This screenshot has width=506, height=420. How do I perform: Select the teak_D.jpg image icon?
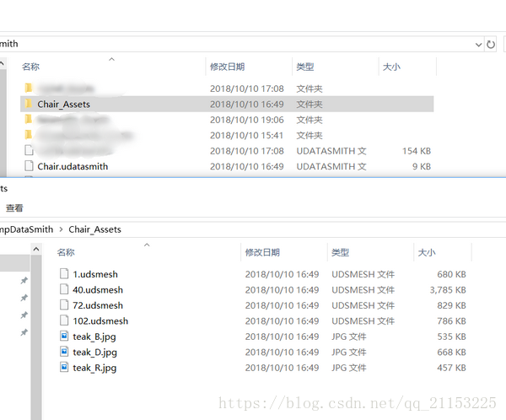click(x=64, y=353)
